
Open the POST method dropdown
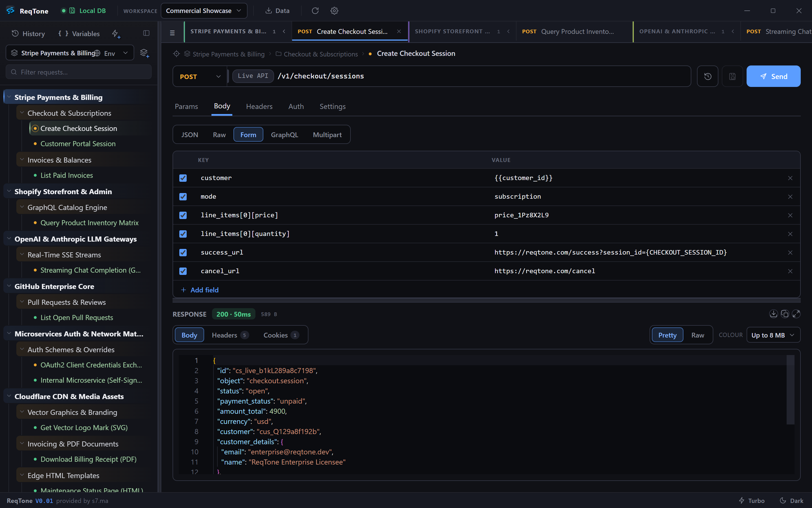(x=200, y=76)
